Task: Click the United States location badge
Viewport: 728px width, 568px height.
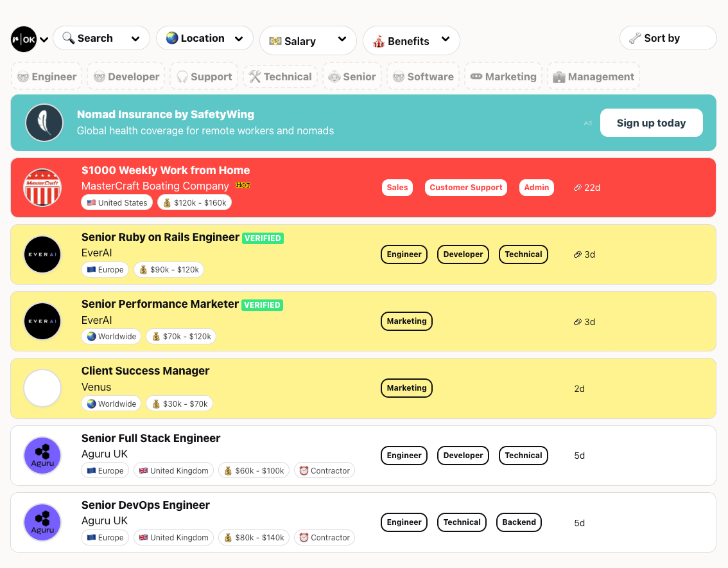Action: coord(117,202)
